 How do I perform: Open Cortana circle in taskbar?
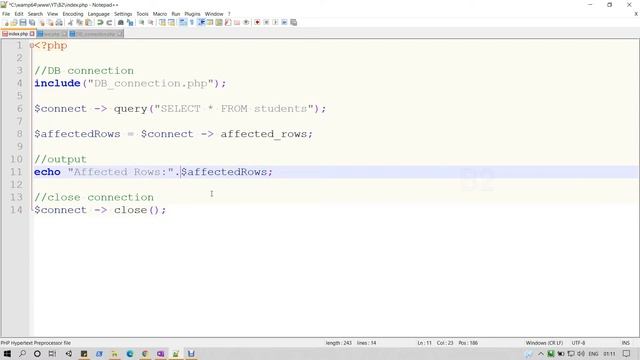point(37,354)
